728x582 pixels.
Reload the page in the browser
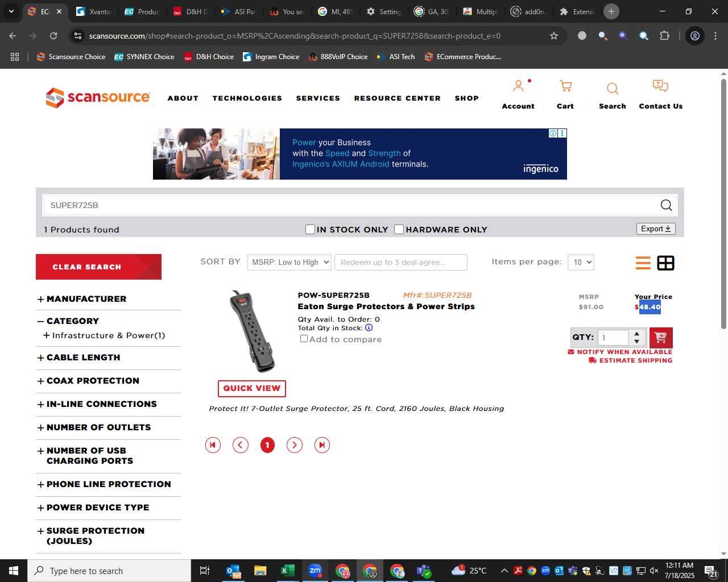tap(53, 36)
